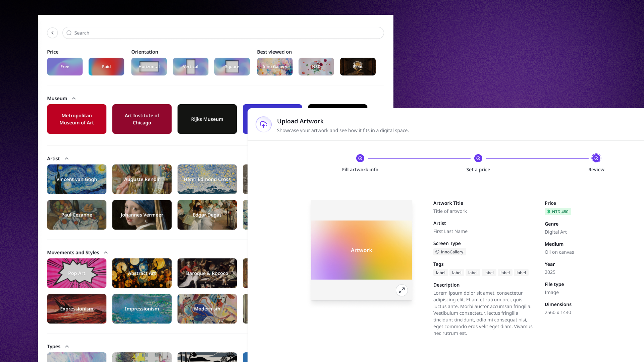Screen dimensions: 644x362
Task: Select Inno Gallery best viewed filter
Action: pyautogui.click(x=275, y=67)
